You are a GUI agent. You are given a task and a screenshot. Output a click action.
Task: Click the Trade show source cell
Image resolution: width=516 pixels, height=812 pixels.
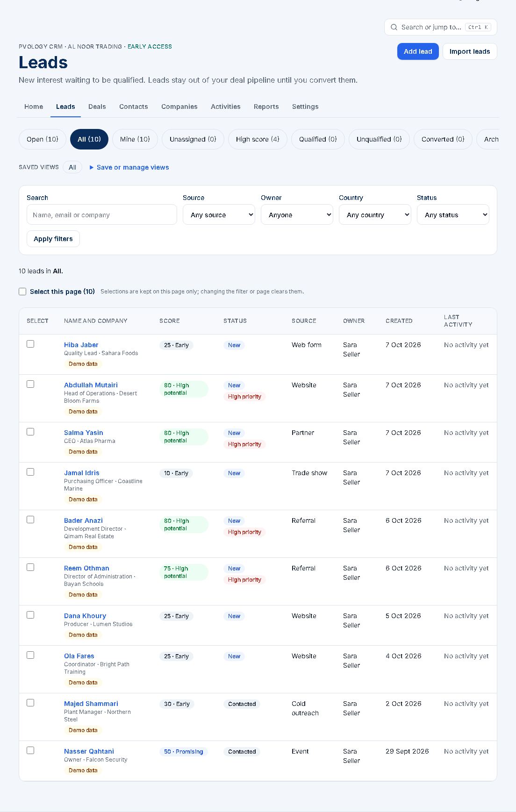tap(309, 473)
